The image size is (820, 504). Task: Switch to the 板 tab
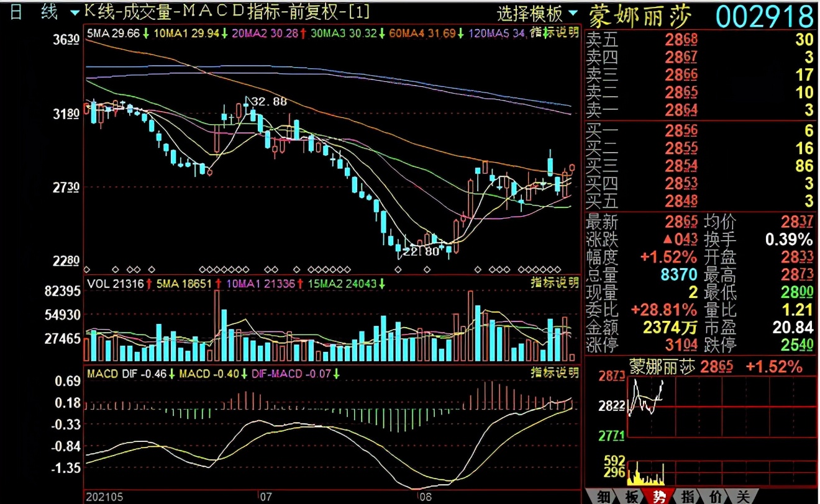(x=631, y=497)
